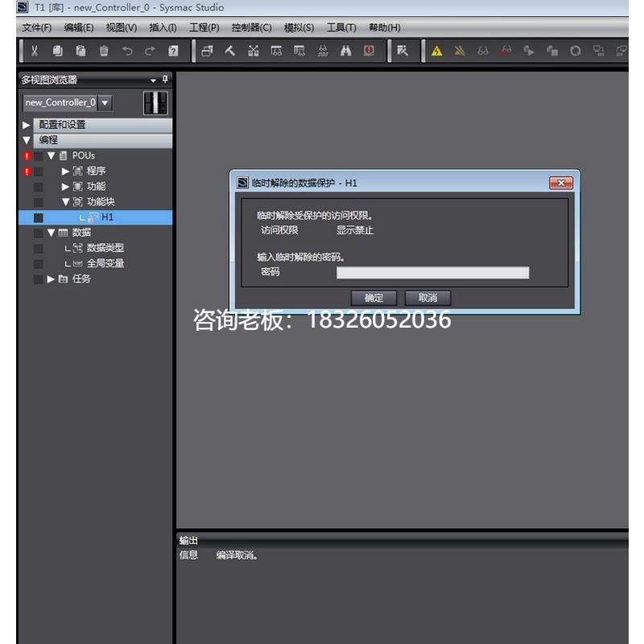Viewport: 644px width, 644px height.
Task: Click the Help question mark icon
Action: [171, 51]
